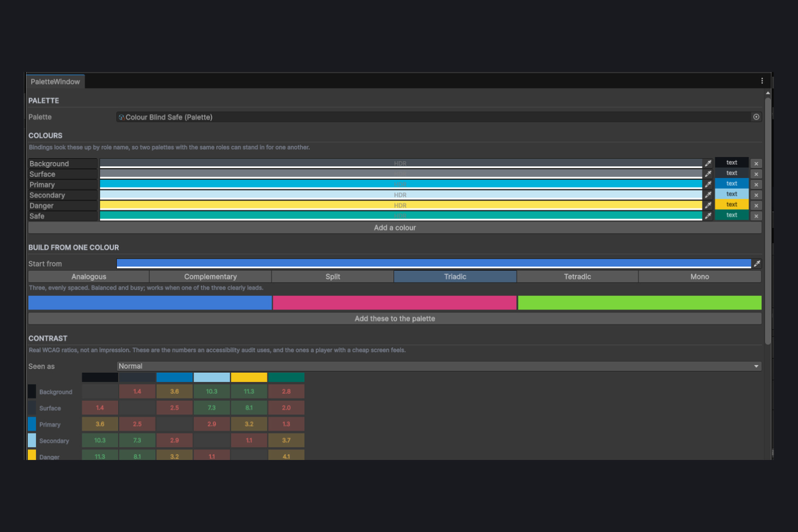Edit the Safe role name field

point(63,216)
